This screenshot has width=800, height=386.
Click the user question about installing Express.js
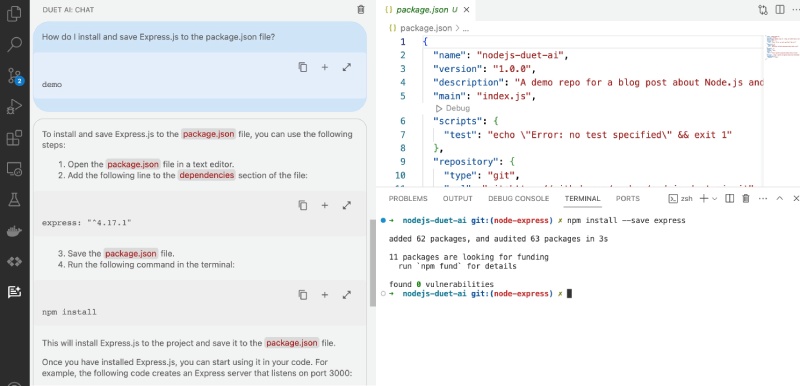159,37
